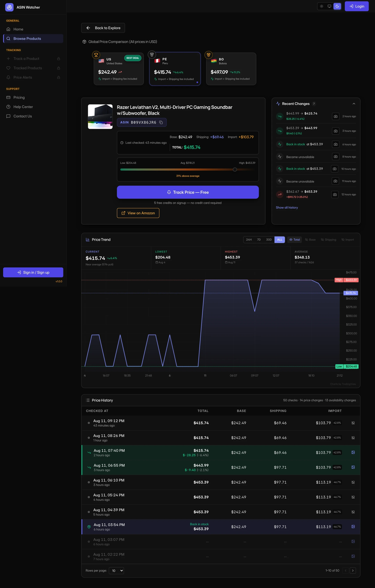This screenshot has width=375, height=588.
Task: Click the Login button
Action: [x=357, y=6]
